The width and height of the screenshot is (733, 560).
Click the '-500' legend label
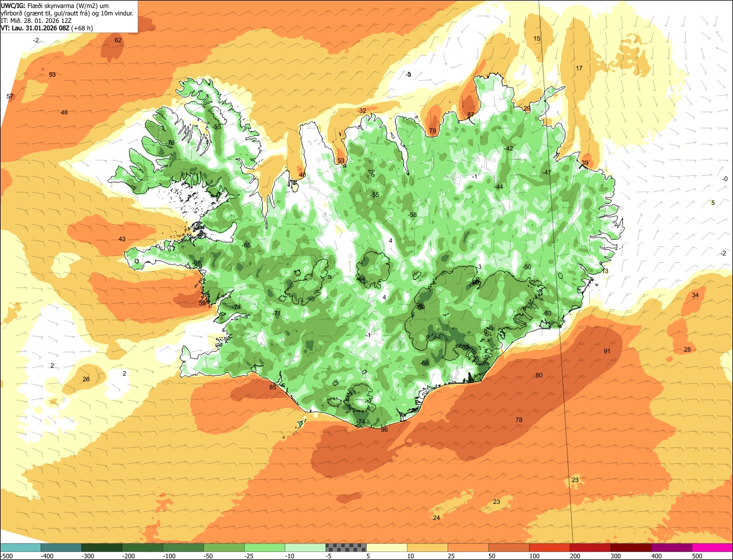(x=7, y=556)
